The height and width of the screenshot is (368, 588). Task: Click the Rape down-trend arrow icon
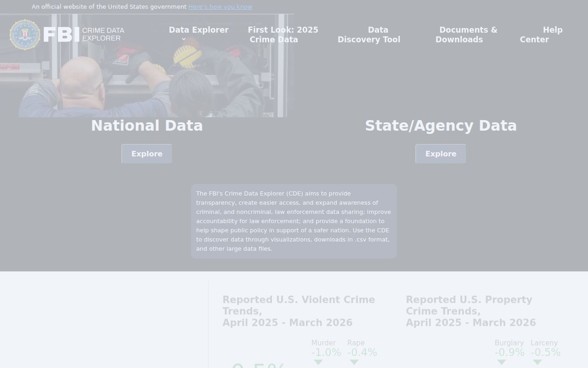pyautogui.click(x=354, y=362)
